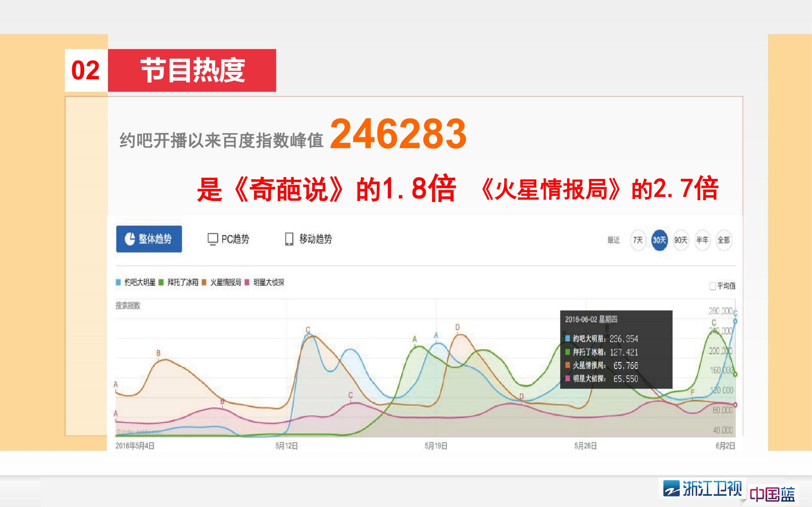Select the 30天 time range

coord(659,240)
